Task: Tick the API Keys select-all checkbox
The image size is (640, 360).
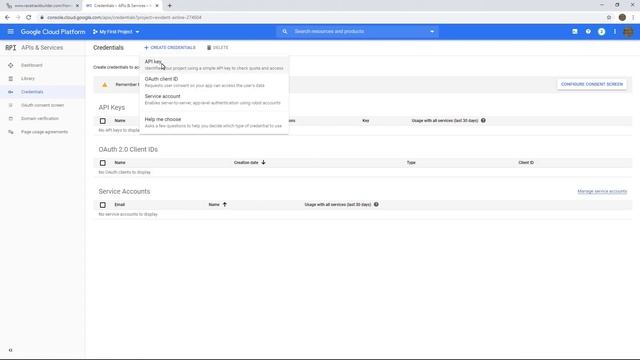Action: [103, 121]
